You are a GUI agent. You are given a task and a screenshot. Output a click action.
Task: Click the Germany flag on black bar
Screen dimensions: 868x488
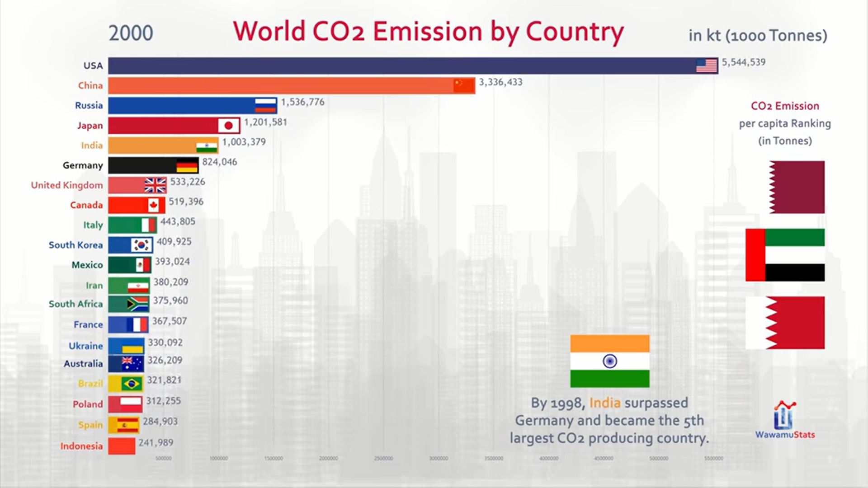pos(187,165)
